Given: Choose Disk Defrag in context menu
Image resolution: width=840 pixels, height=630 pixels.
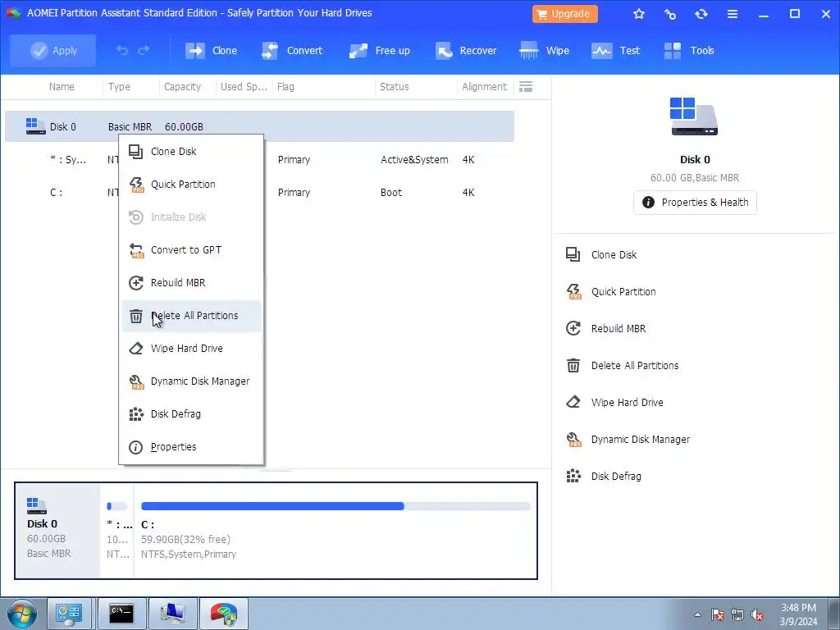Looking at the screenshot, I should tap(191, 414).
